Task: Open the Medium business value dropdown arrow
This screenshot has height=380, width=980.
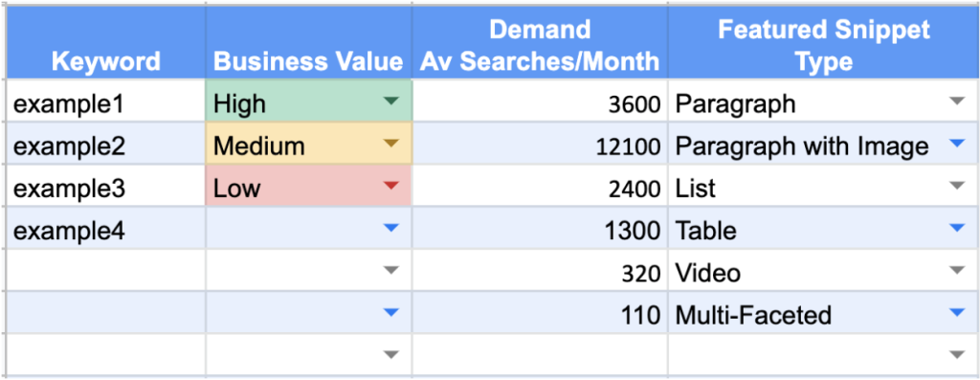Action: [x=390, y=144]
